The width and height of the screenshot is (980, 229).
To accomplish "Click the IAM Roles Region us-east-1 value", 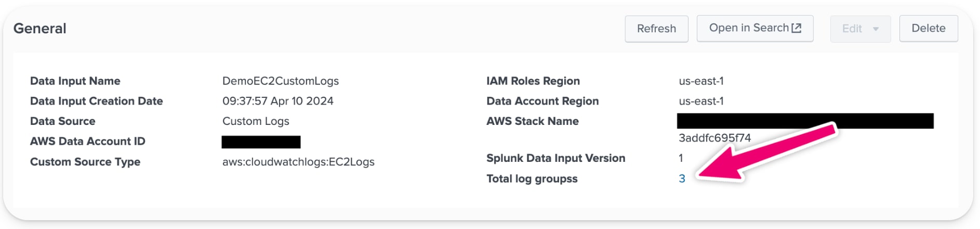I will [701, 81].
